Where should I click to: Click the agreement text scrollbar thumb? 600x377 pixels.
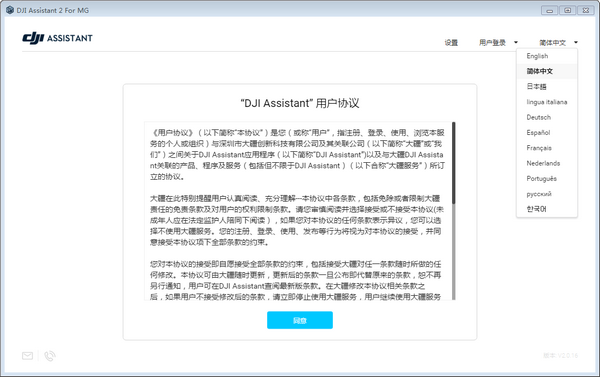(x=454, y=163)
